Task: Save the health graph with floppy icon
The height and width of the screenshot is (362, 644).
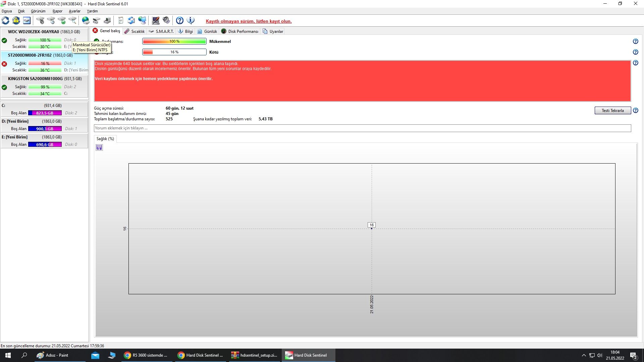Action: coord(99,147)
